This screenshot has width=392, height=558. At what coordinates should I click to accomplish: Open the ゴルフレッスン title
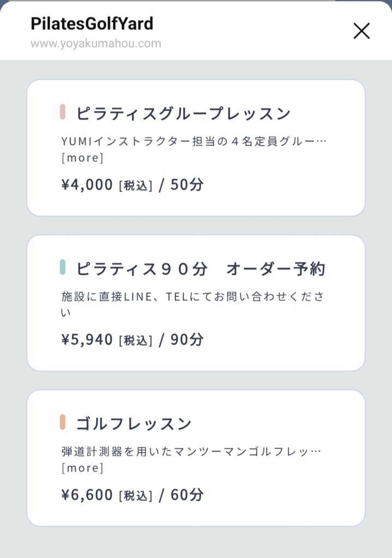tap(134, 423)
